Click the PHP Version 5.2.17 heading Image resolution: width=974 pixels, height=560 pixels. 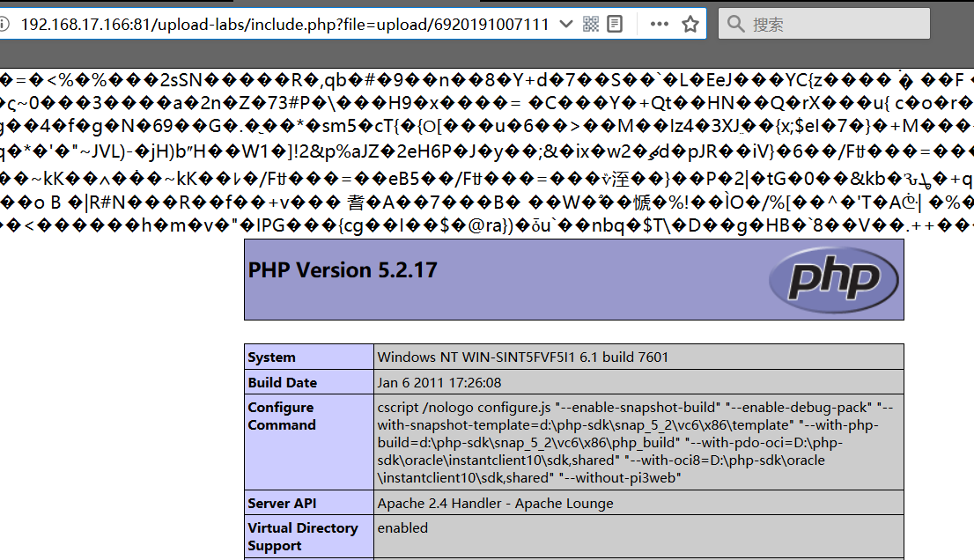tap(343, 269)
